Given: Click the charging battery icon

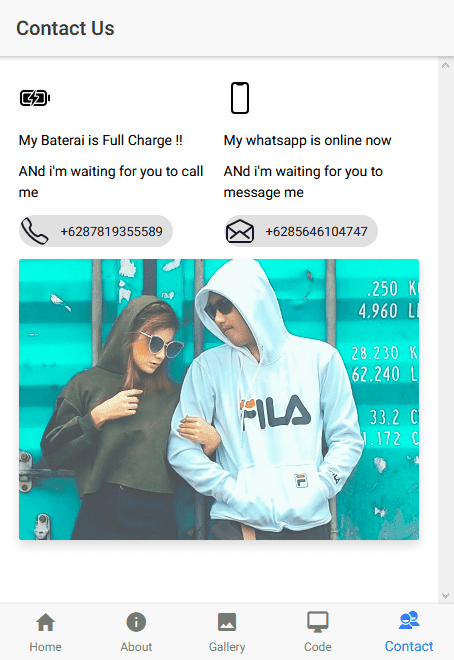Looking at the screenshot, I should click(35, 98).
